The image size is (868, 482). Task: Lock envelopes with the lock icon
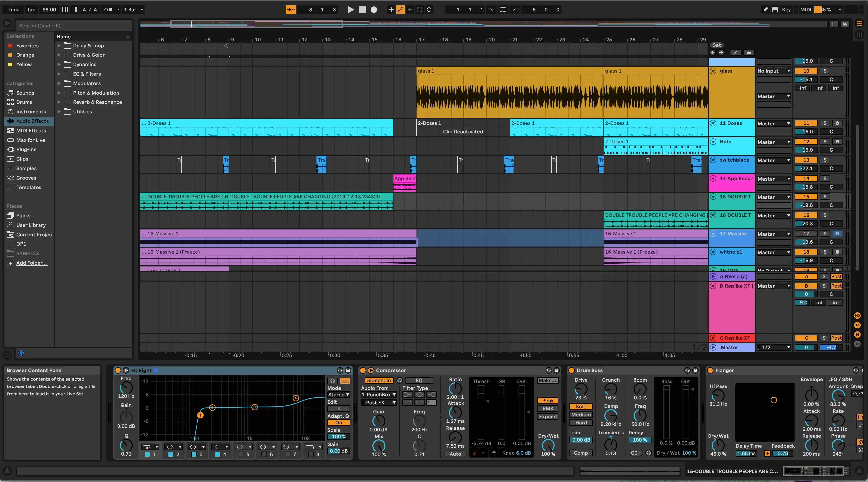tap(749, 53)
